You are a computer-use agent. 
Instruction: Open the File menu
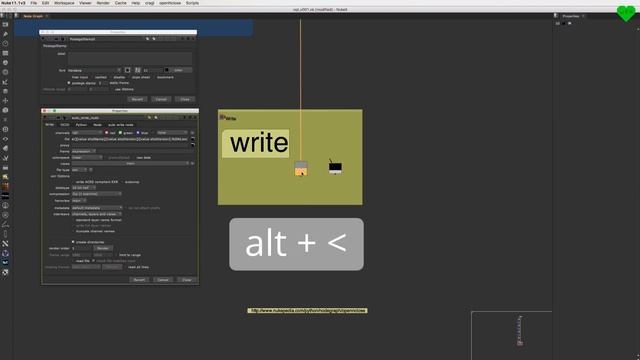[33, 3]
